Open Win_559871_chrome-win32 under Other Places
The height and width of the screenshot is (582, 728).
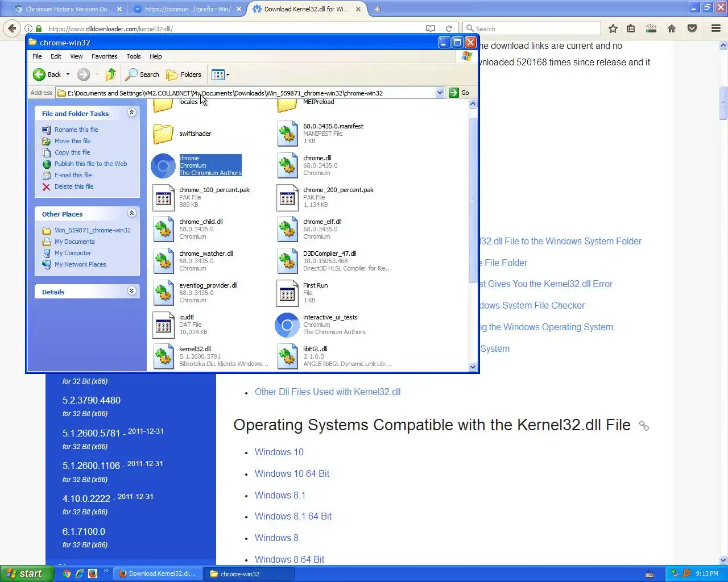coord(92,230)
